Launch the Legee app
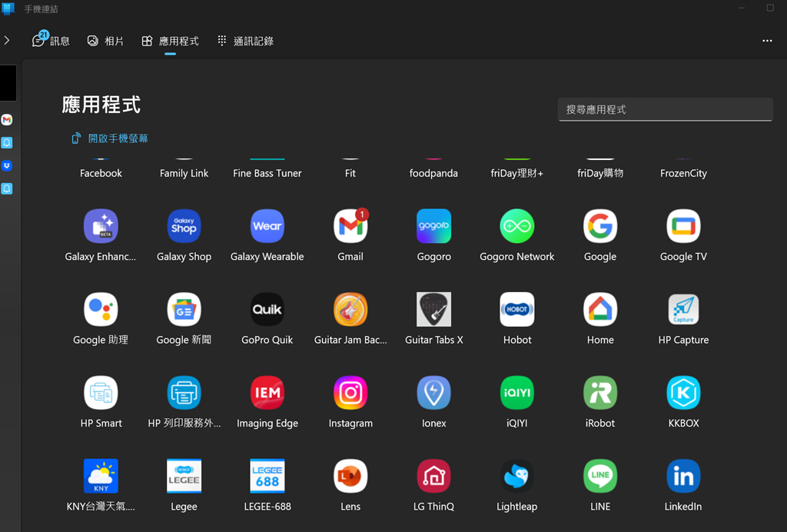 pos(184,477)
